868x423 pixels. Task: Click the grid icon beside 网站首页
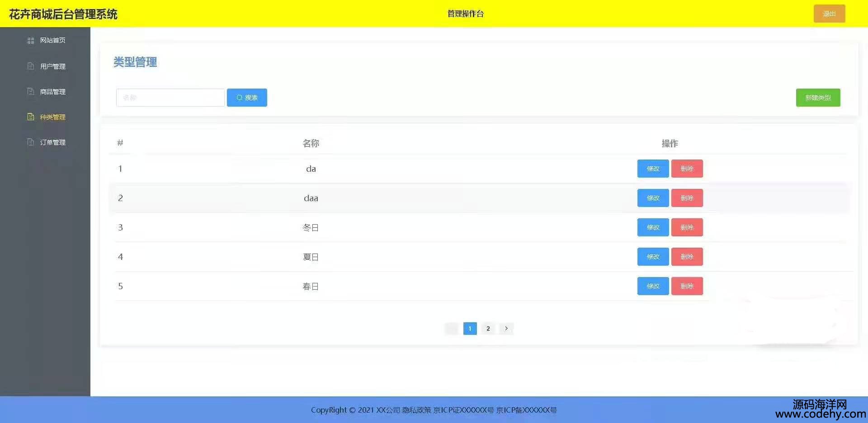coord(31,41)
